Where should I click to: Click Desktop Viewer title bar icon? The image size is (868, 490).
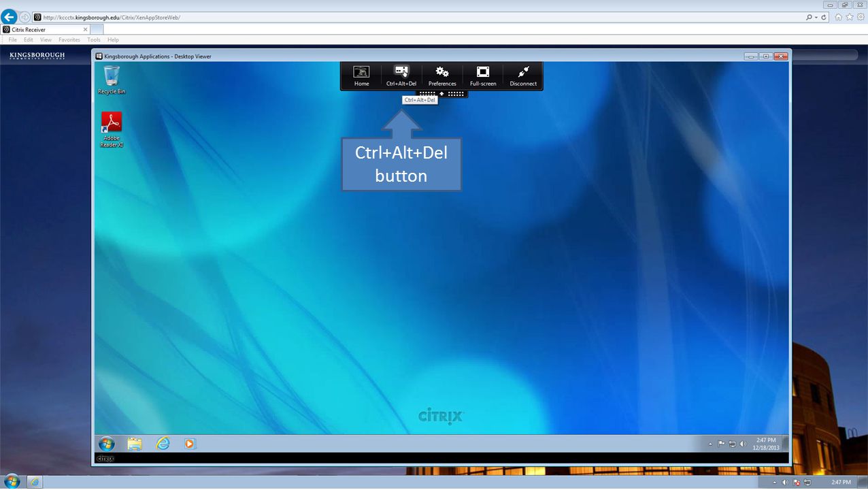tap(99, 56)
